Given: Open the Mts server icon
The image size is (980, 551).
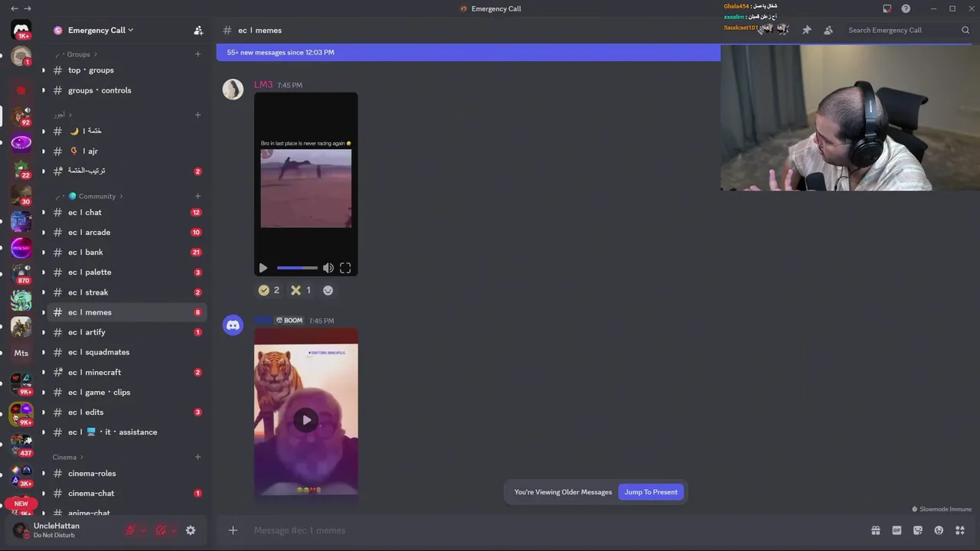Looking at the screenshot, I should (x=21, y=353).
